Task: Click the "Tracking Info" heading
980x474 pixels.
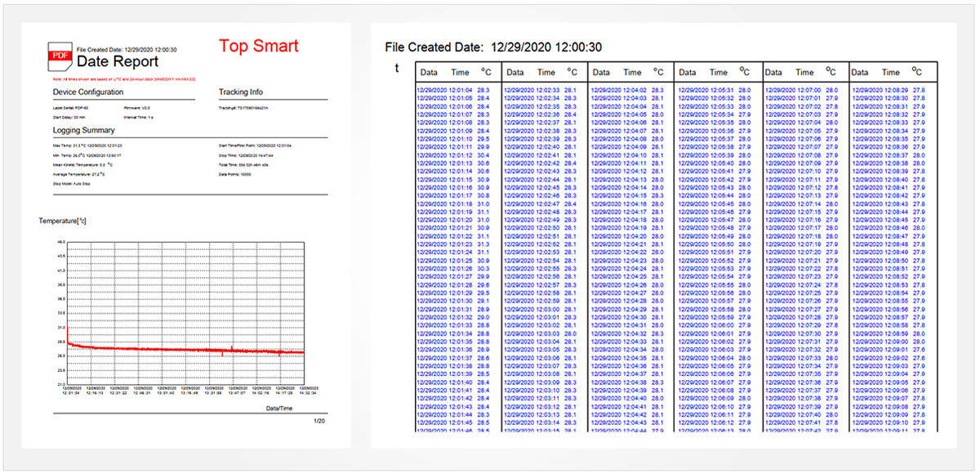Action: click(x=241, y=92)
